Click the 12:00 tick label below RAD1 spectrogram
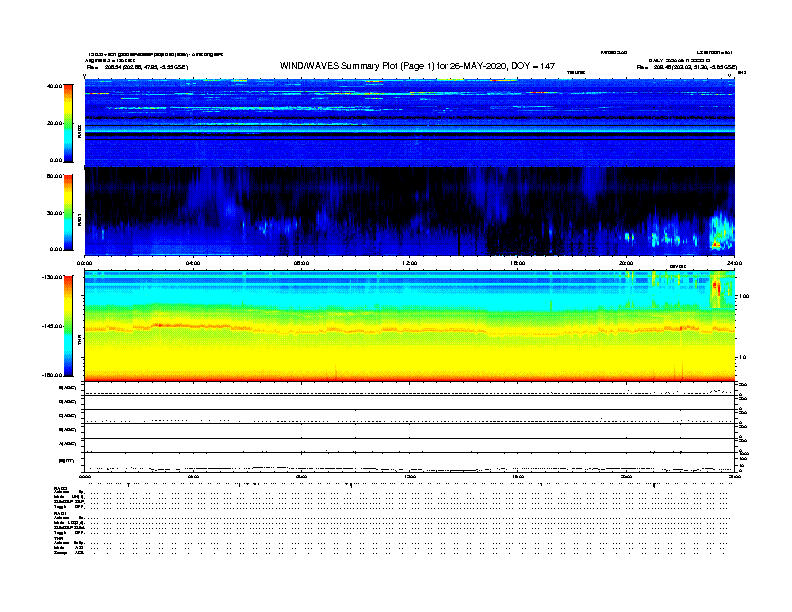The width and height of the screenshot is (792, 612). point(410,263)
